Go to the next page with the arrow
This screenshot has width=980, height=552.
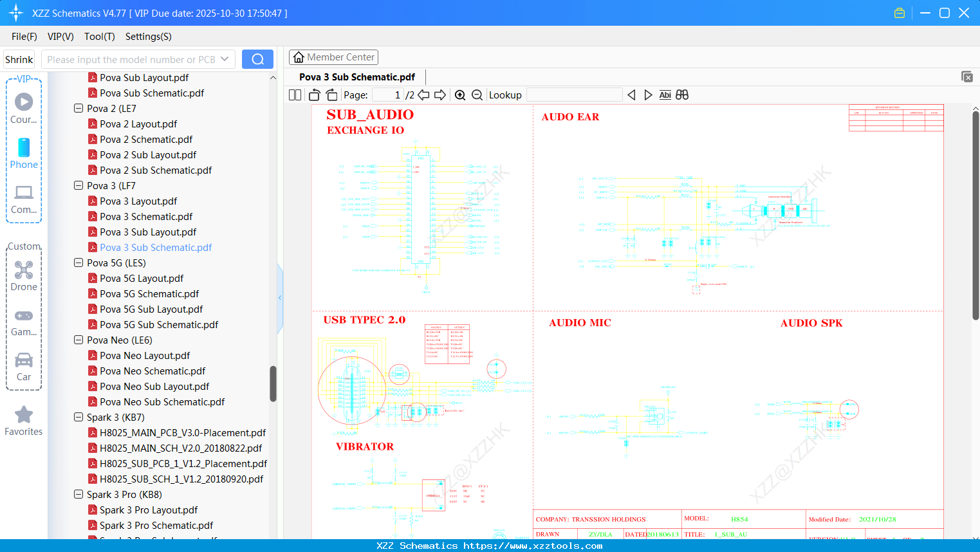440,94
